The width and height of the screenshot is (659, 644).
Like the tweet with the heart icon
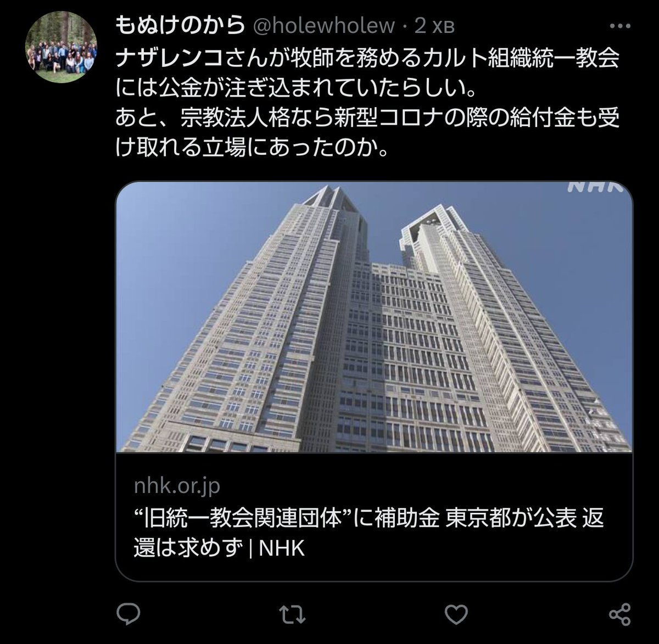(x=457, y=613)
